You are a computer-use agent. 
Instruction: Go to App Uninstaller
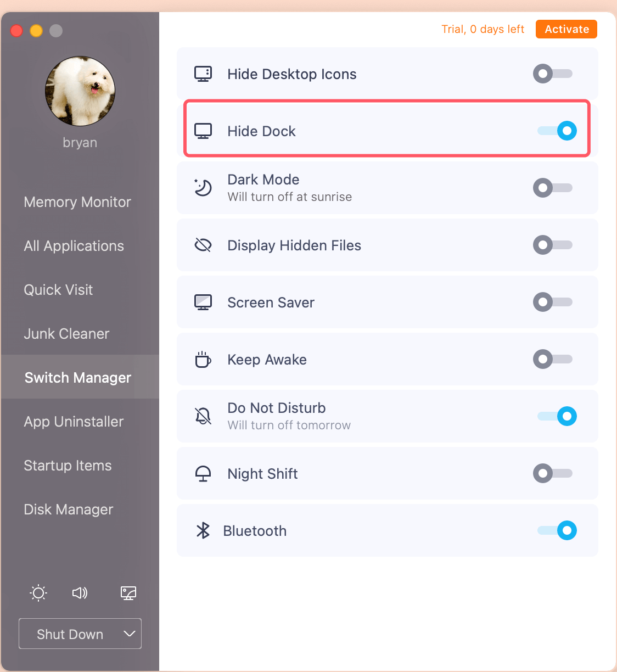point(74,422)
